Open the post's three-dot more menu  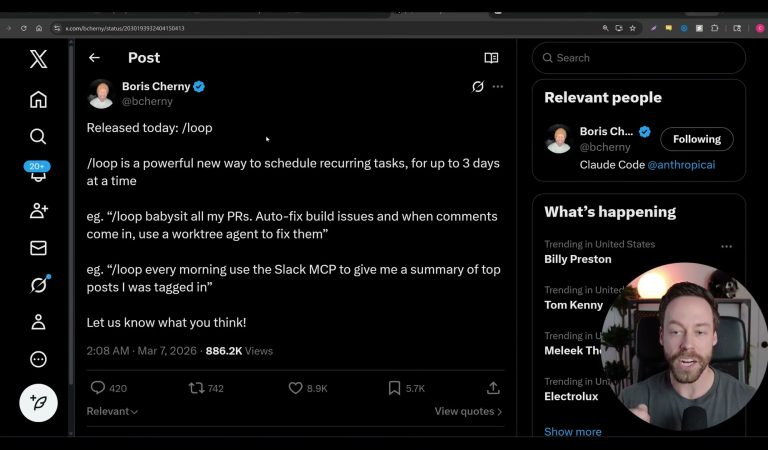498,87
